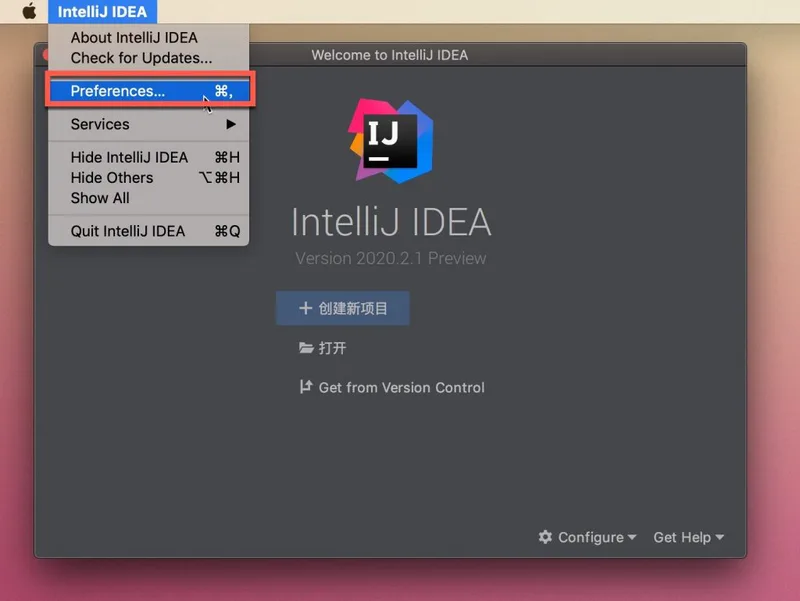Choose Hide Others menu entry
800x601 pixels.
(x=112, y=178)
